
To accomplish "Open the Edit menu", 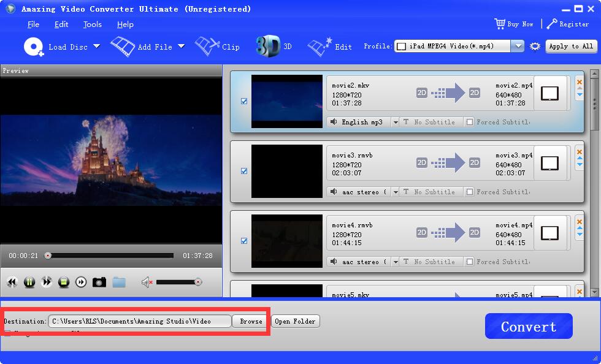I will (61, 25).
